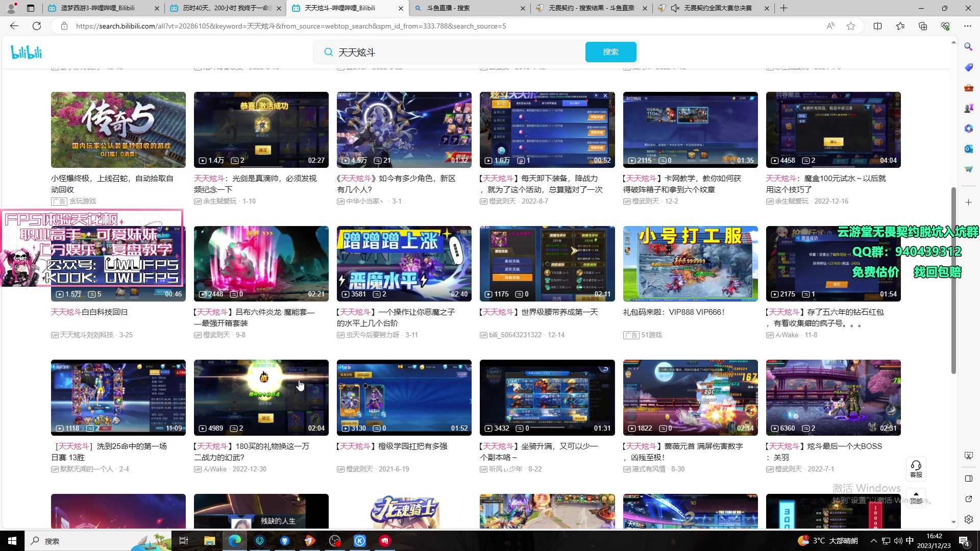Click the blue 搜索 search button
Screen dimensions: 980x551
tap(610, 52)
